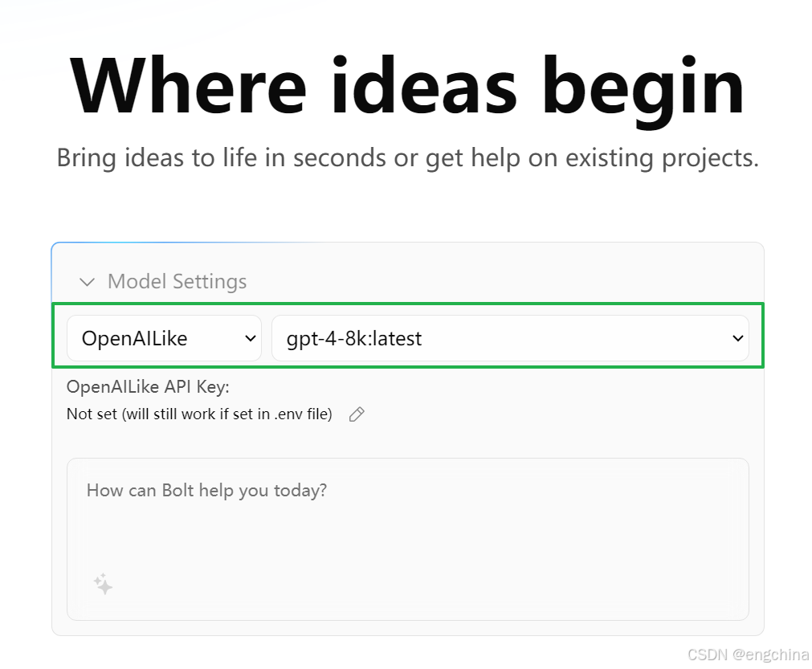Click the 'Bring ideas to life in seconds' subtitle
Viewport: 812px width, 669px height.
pos(407,158)
